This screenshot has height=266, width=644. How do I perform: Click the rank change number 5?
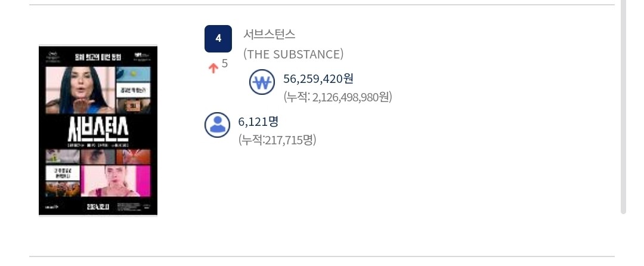(x=225, y=63)
